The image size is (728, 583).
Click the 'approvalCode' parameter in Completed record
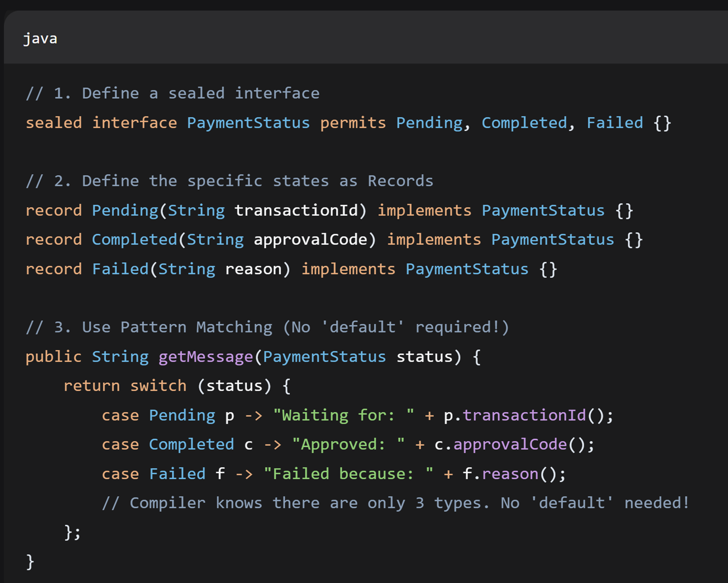click(x=310, y=239)
